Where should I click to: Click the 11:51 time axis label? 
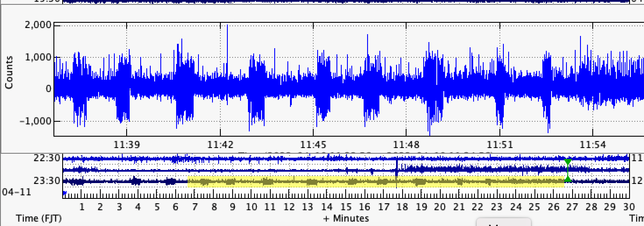pyautogui.click(x=500, y=144)
